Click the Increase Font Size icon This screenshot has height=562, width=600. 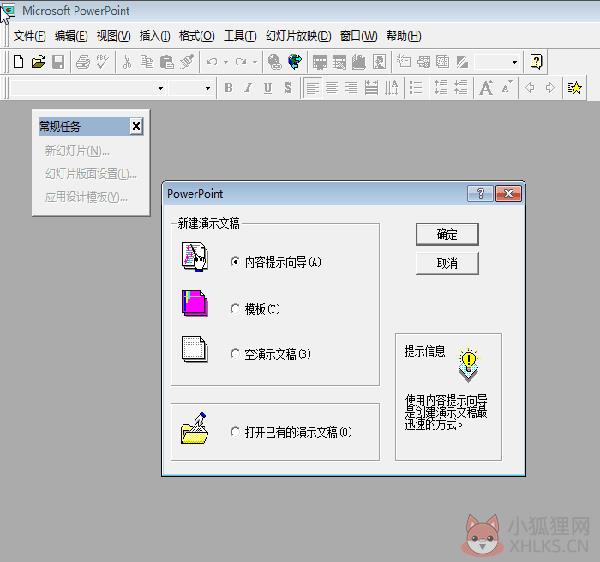tap(486, 88)
